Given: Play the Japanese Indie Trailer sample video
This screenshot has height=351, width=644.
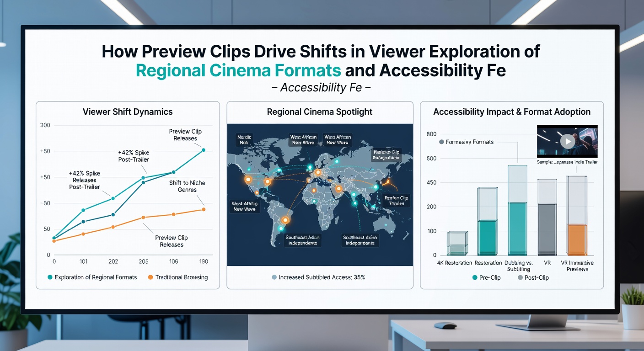Looking at the screenshot, I should tap(568, 141).
